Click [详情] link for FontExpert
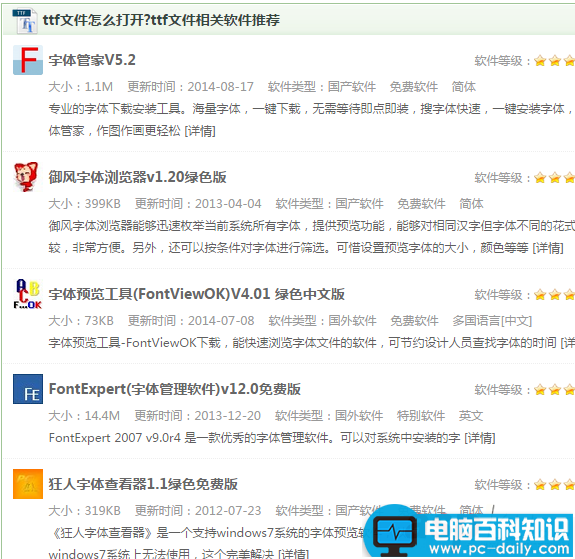Screen dimensions: 575x559 point(480,438)
